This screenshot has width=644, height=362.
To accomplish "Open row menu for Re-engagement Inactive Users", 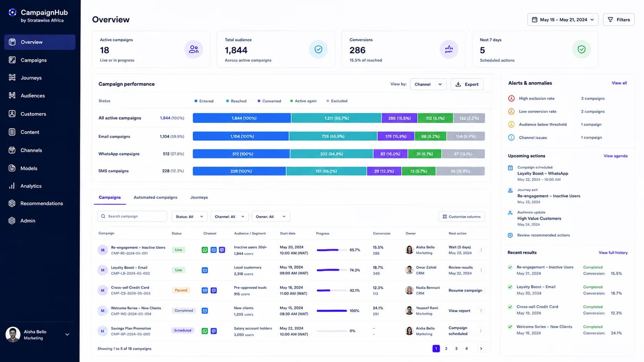I will (x=481, y=250).
